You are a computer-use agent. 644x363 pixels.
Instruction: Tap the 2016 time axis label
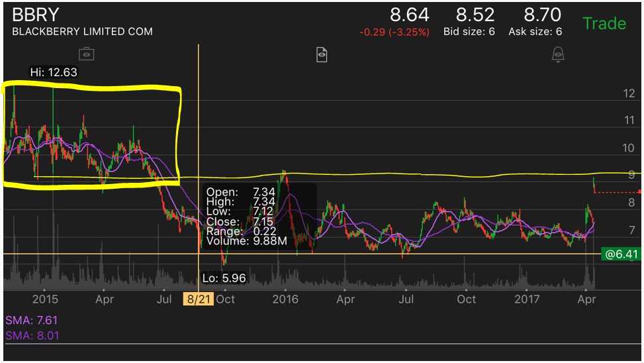(285, 299)
